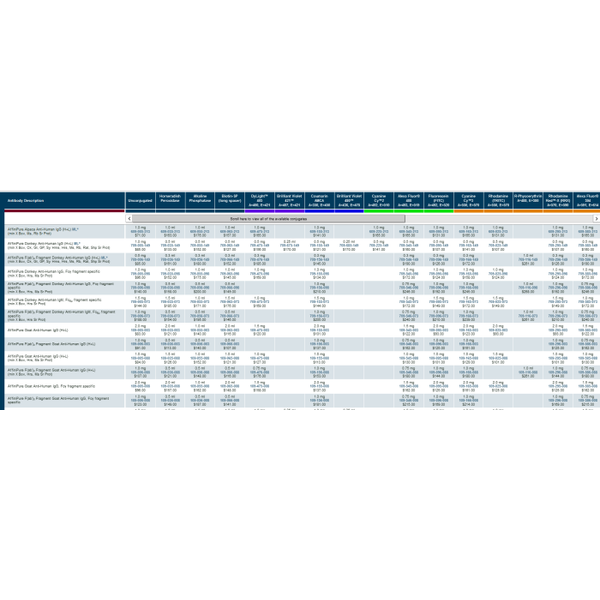Open the F(ab')2 Donkey IgG Fcγ row Horseradish Peroxidase code
Image resolution: width=600 pixels, height=600 pixels.
pos(170,288)
